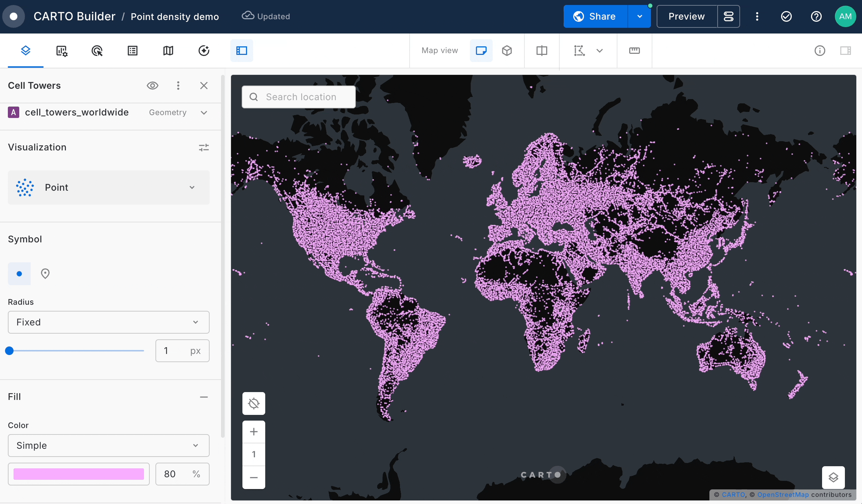Viewport: 862px width, 504px height.
Task: Select the map pin symbol type
Action: (x=45, y=274)
